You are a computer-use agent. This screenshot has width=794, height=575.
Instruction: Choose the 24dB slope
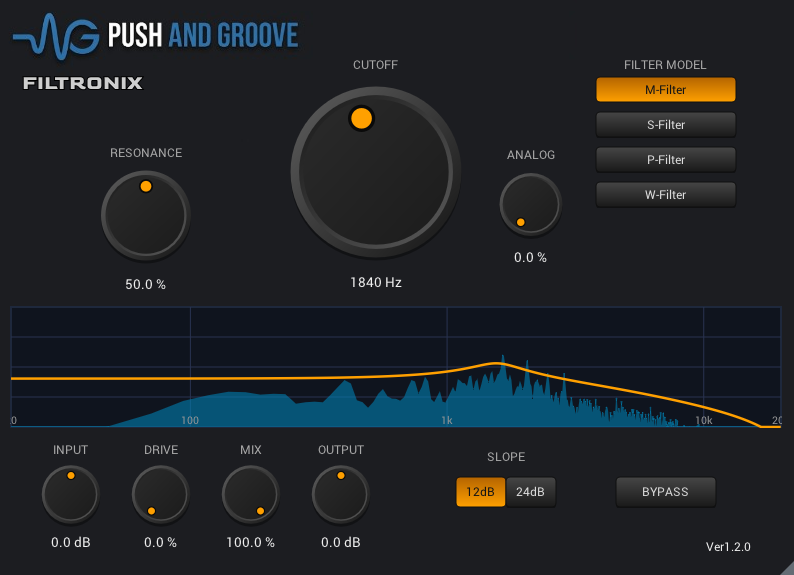[530, 491]
